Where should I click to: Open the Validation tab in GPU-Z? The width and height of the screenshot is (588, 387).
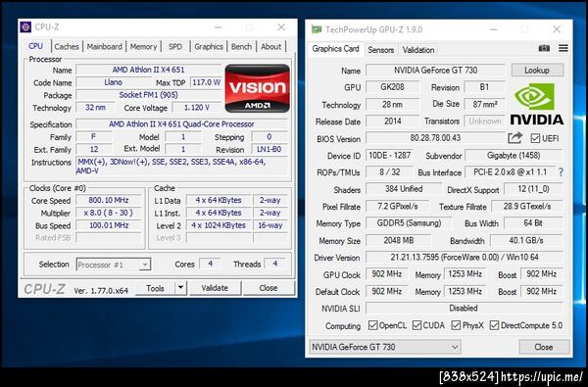(x=418, y=50)
